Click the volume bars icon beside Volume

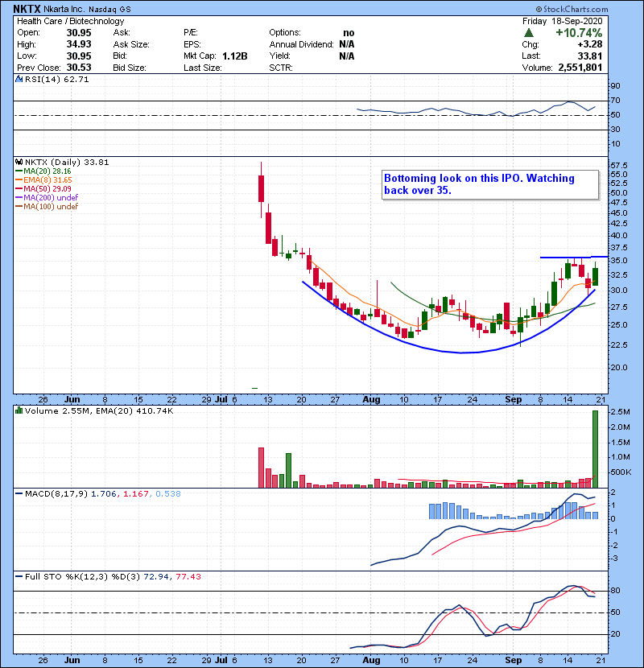click(x=19, y=410)
